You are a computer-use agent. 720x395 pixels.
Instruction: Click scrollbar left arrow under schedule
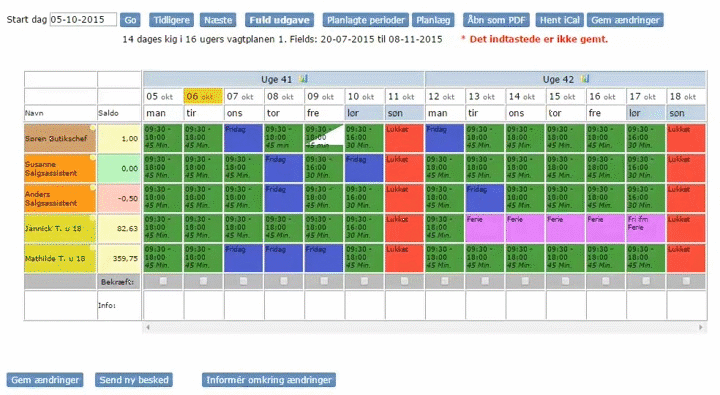tap(147, 327)
